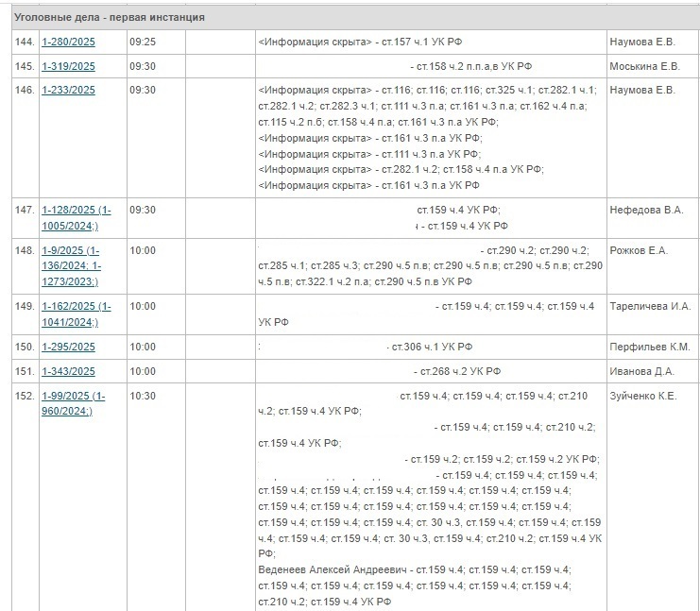Select judge Перфильев К.М. cell
The height and width of the screenshot is (611, 700).
click(650, 348)
